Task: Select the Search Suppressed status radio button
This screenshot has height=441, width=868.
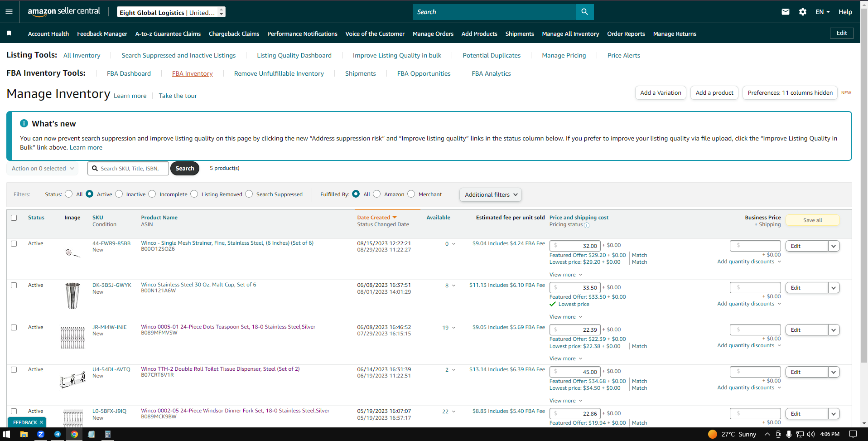Action: point(249,194)
